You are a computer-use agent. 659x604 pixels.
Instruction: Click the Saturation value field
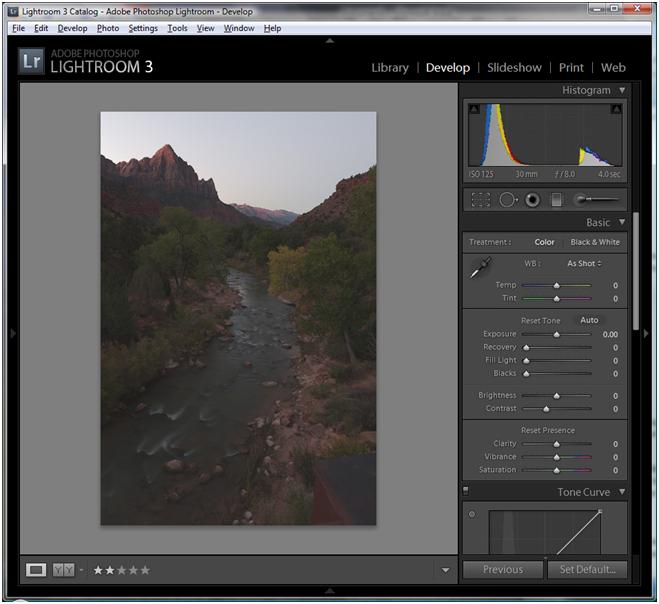[x=615, y=470]
